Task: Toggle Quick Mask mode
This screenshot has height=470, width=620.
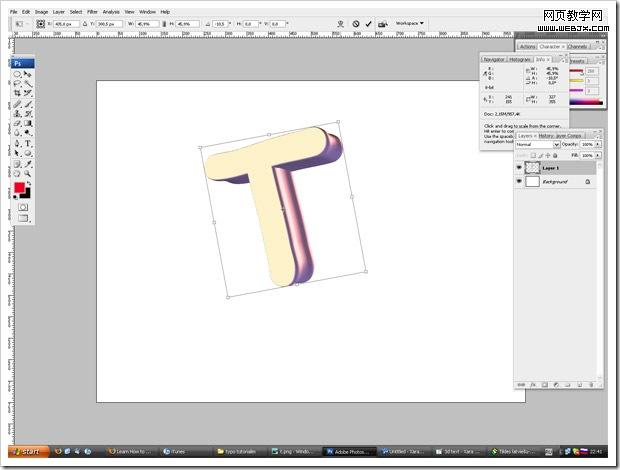Action: pos(23,207)
